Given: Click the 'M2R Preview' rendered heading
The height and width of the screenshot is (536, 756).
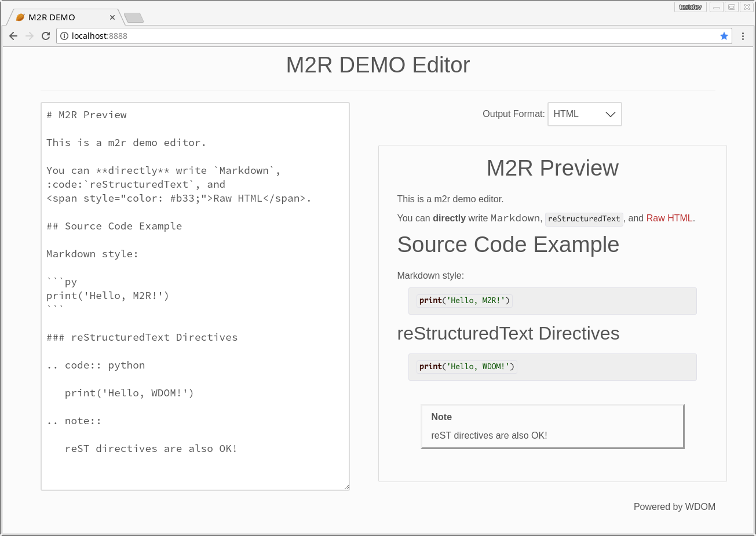Looking at the screenshot, I should pos(553,168).
